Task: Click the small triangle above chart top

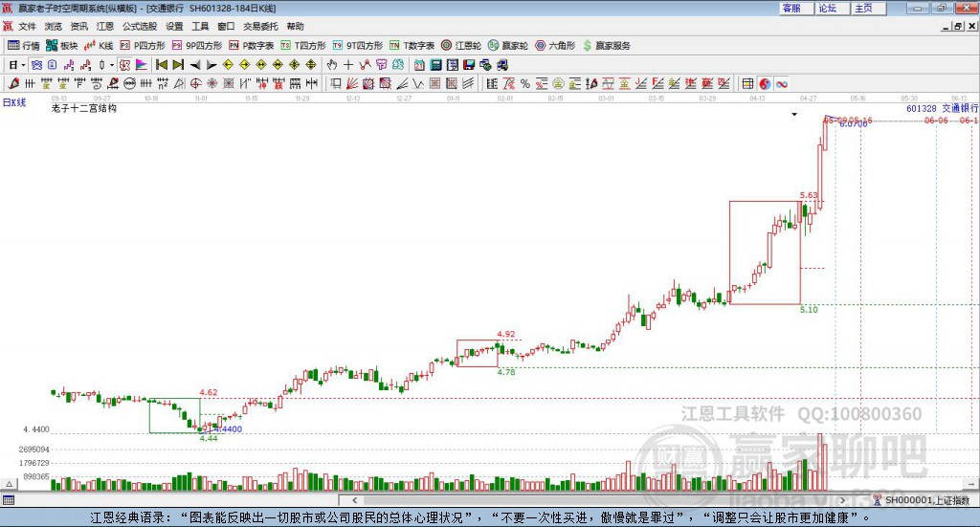Action: (x=794, y=114)
